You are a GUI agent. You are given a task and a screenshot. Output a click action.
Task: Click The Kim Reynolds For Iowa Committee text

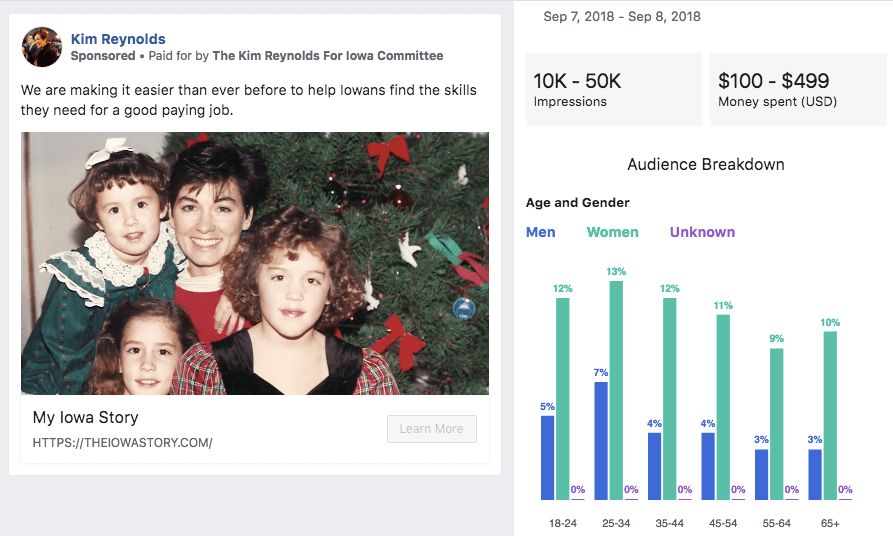click(x=327, y=56)
